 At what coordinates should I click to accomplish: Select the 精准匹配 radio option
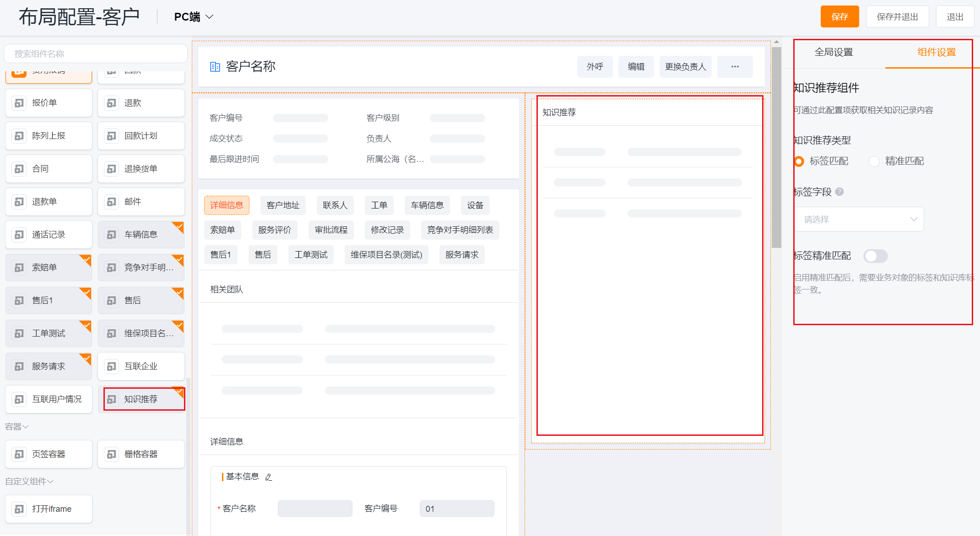point(874,161)
